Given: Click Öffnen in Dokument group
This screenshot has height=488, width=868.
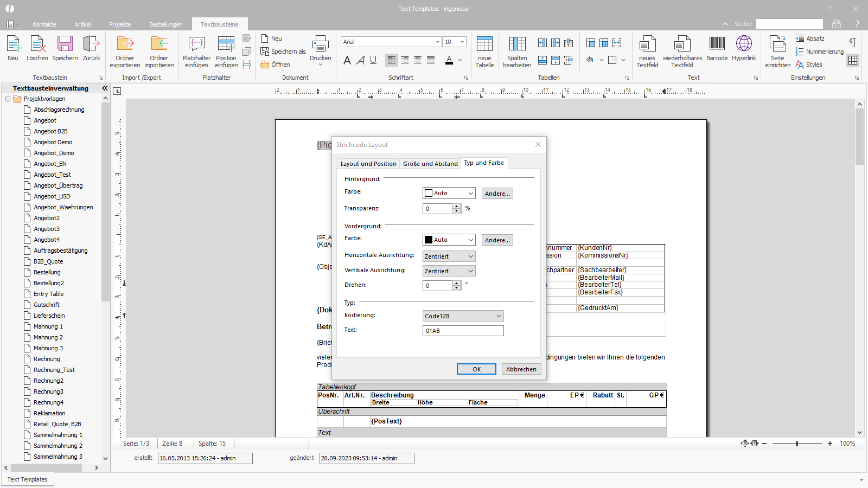Looking at the screenshot, I should (276, 65).
